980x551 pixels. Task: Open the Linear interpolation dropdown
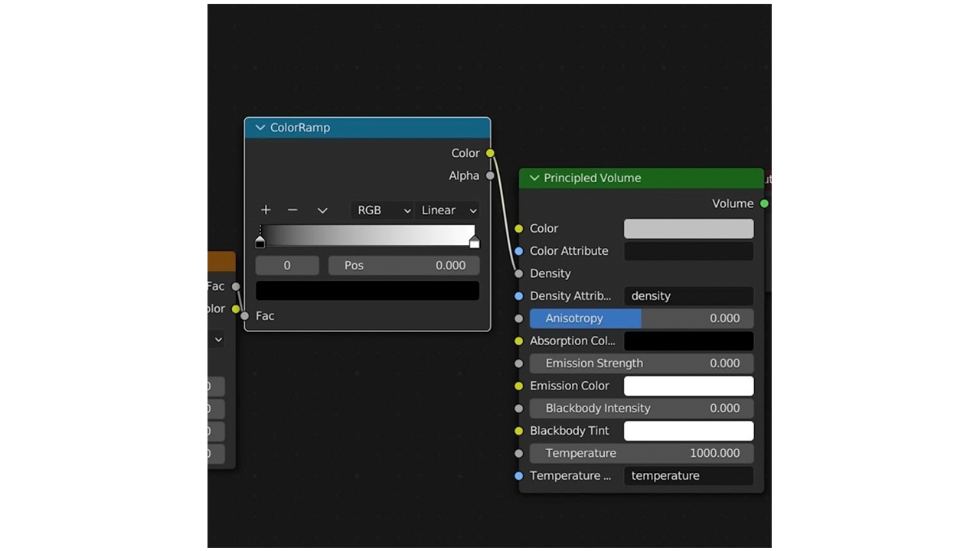coord(447,210)
